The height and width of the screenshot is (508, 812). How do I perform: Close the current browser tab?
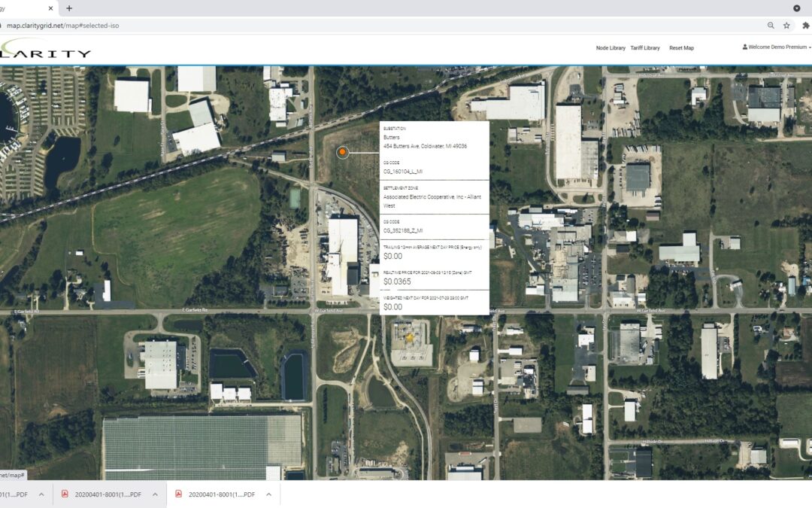click(50, 8)
